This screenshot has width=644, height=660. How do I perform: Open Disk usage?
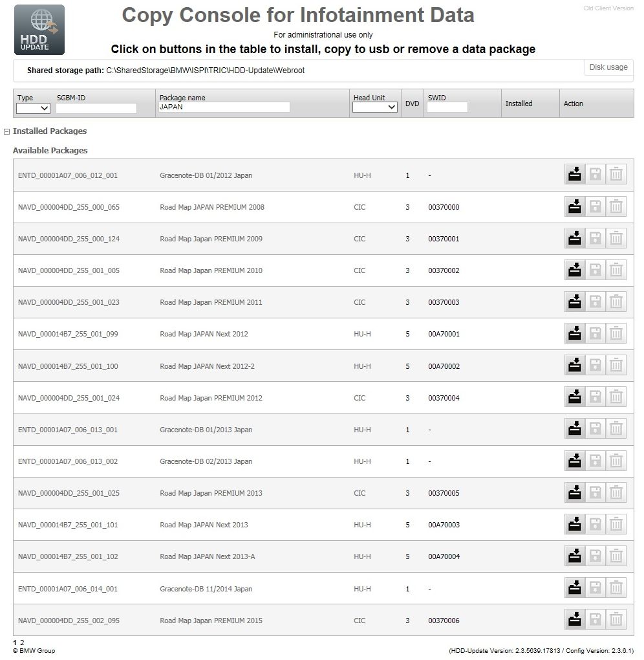pyautogui.click(x=608, y=67)
